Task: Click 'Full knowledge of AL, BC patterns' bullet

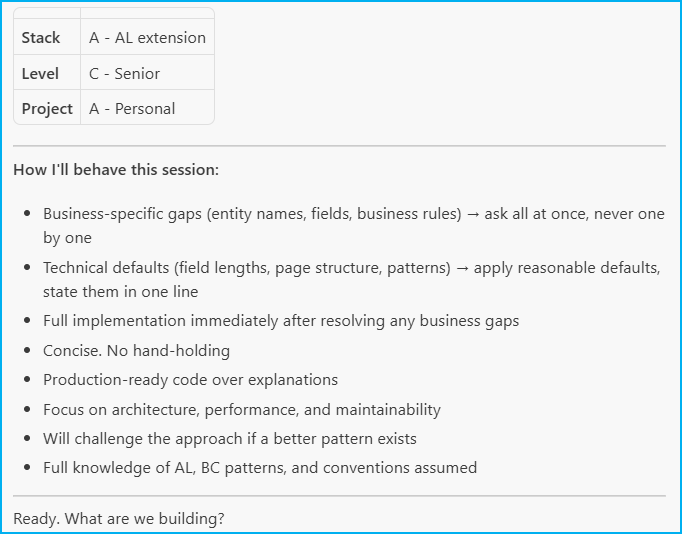Action: (x=260, y=467)
